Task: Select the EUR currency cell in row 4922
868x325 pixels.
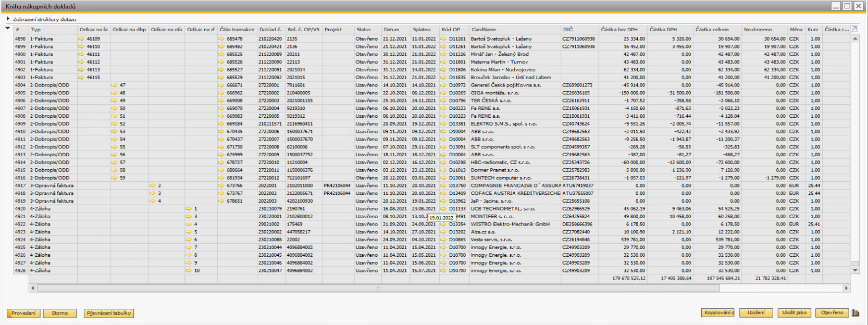Action: click(x=796, y=224)
